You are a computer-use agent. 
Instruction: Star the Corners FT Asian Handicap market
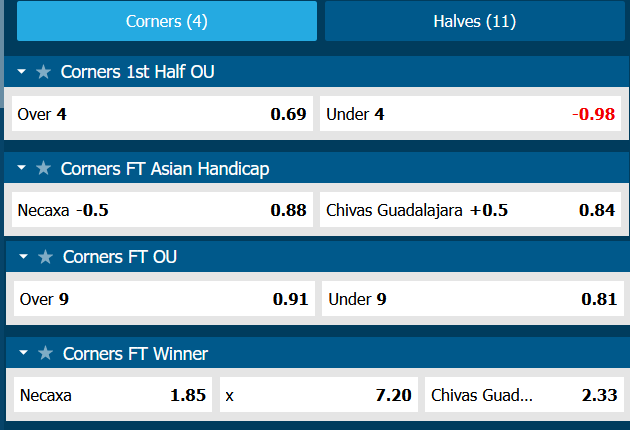pos(43,169)
